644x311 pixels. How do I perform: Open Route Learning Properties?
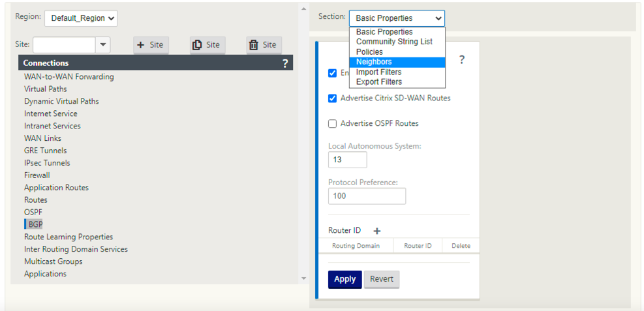69,237
